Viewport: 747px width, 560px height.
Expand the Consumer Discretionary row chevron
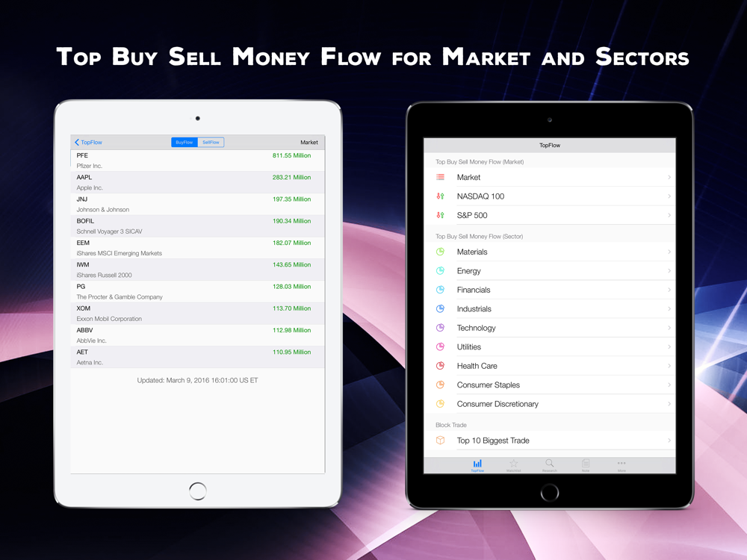pos(669,404)
